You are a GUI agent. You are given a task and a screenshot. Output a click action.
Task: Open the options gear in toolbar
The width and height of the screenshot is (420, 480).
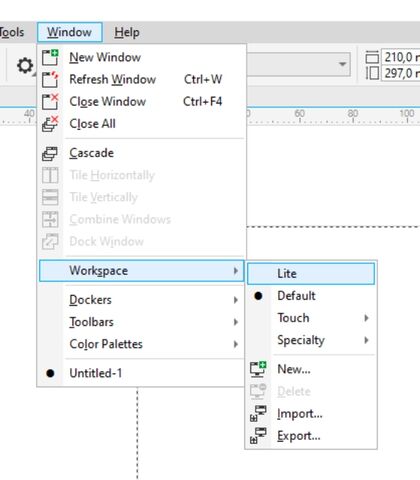(x=25, y=66)
